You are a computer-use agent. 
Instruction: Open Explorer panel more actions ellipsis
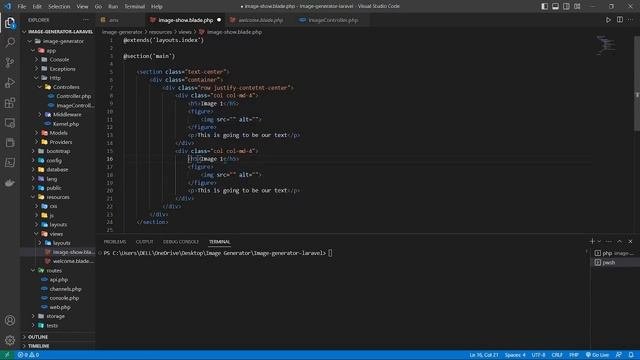pyautogui.click(x=86, y=20)
